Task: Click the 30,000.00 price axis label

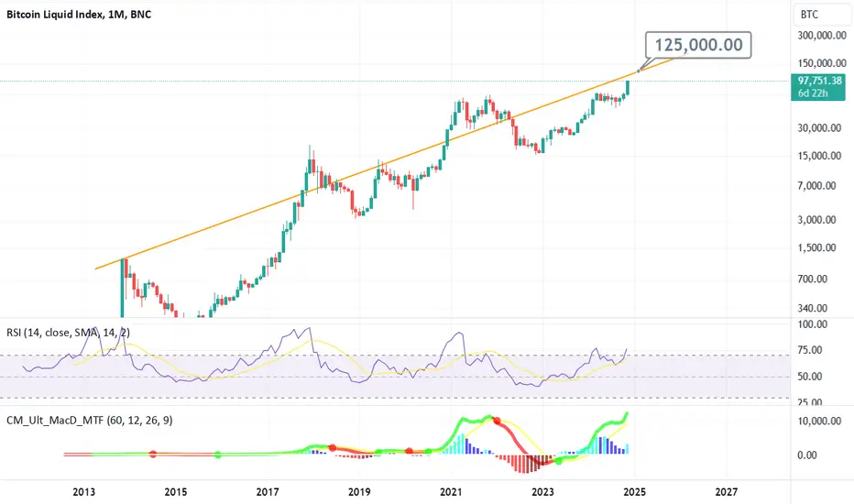Action: tap(819, 128)
